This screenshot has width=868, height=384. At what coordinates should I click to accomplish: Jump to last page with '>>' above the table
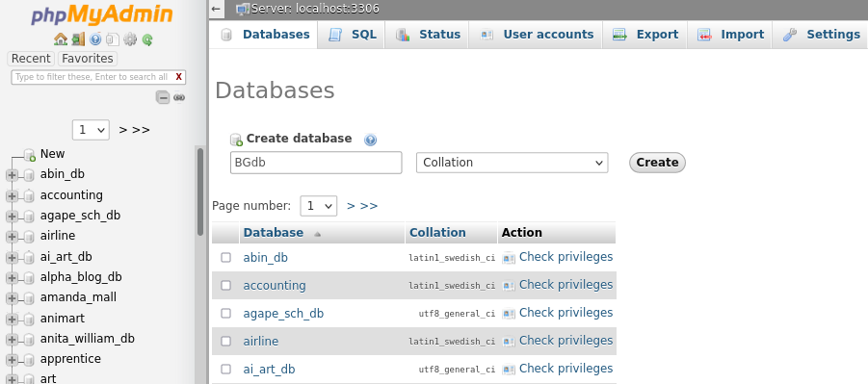click(x=369, y=206)
